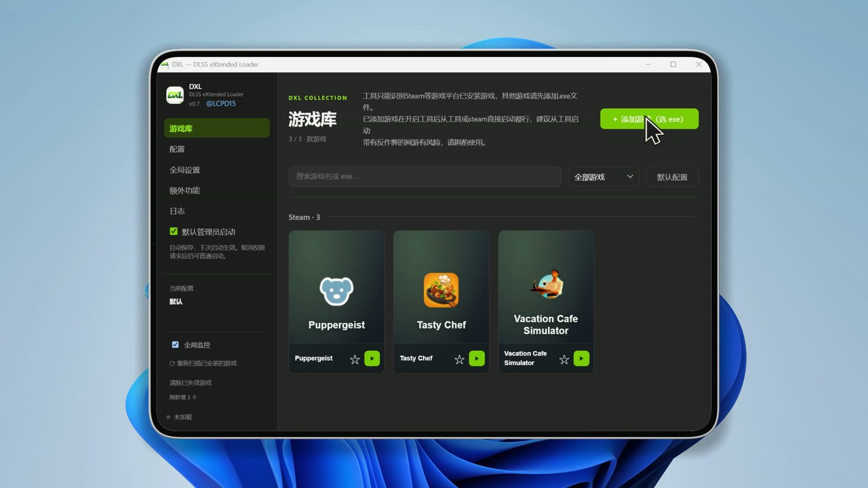Screen dimensions: 868x488
Task: Go to 全局设置 in the sidebar
Action: point(217,170)
